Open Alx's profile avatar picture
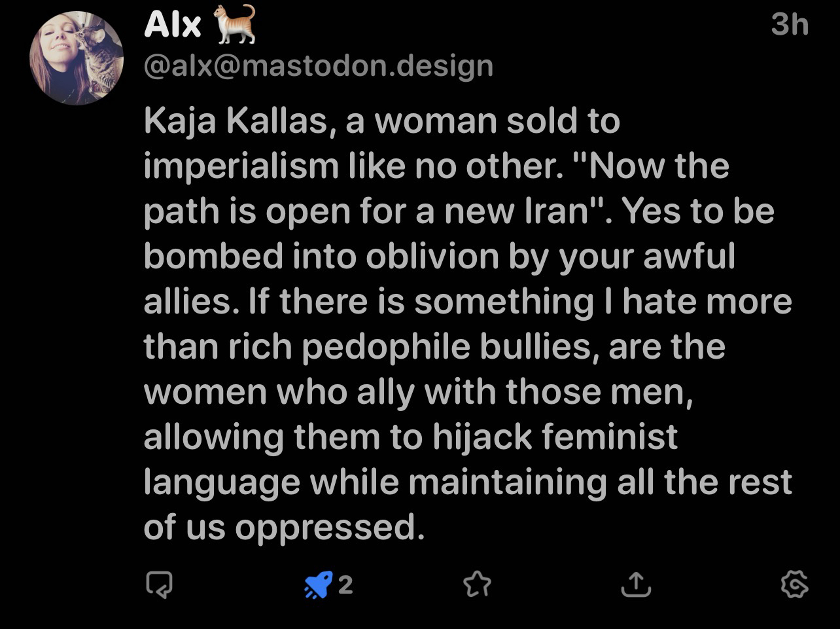The width and height of the screenshot is (840, 629). pos(77,58)
